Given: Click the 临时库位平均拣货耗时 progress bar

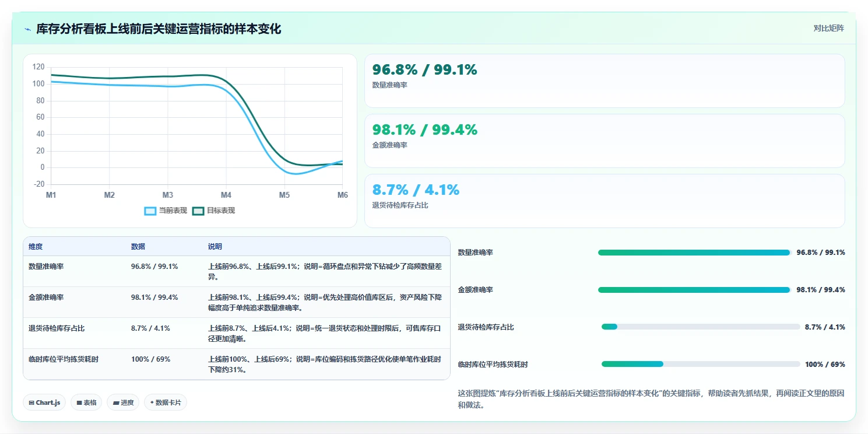Looking at the screenshot, I should [701, 364].
